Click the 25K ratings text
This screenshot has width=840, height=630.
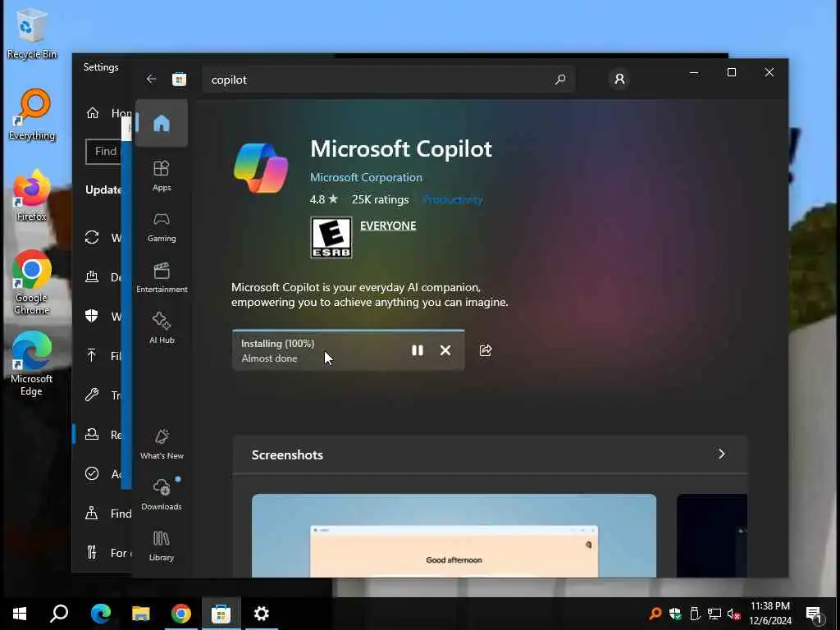coord(381,200)
